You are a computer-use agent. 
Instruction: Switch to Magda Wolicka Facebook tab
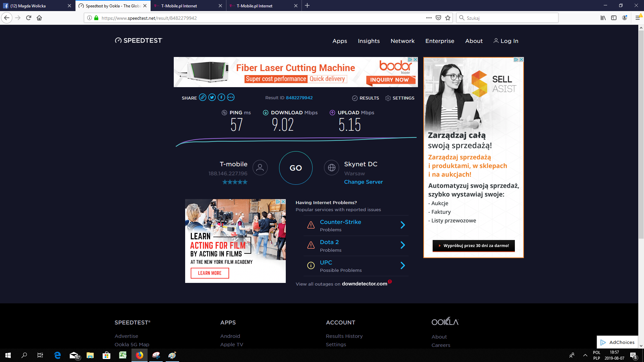[38, 6]
